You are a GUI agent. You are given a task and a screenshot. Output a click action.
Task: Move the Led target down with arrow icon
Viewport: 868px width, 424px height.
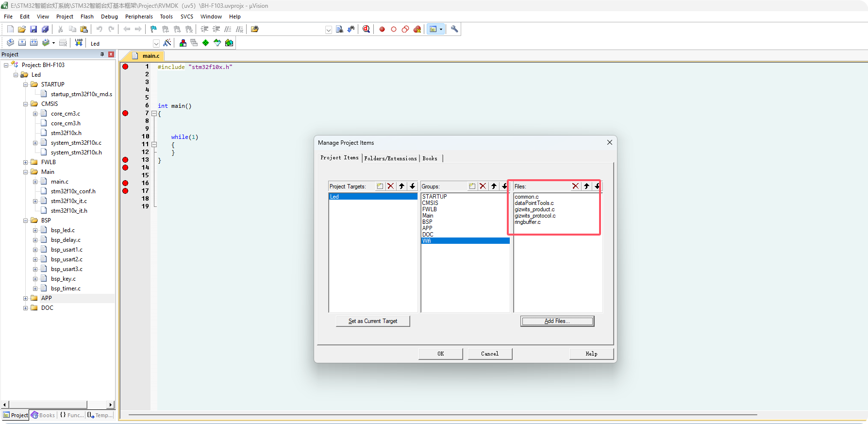point(412,186)
